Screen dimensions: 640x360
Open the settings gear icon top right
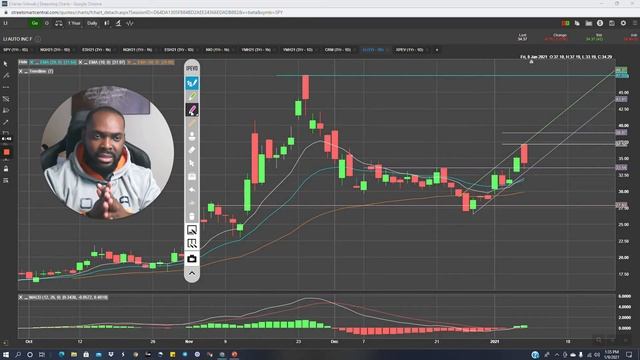coord(623,23)
